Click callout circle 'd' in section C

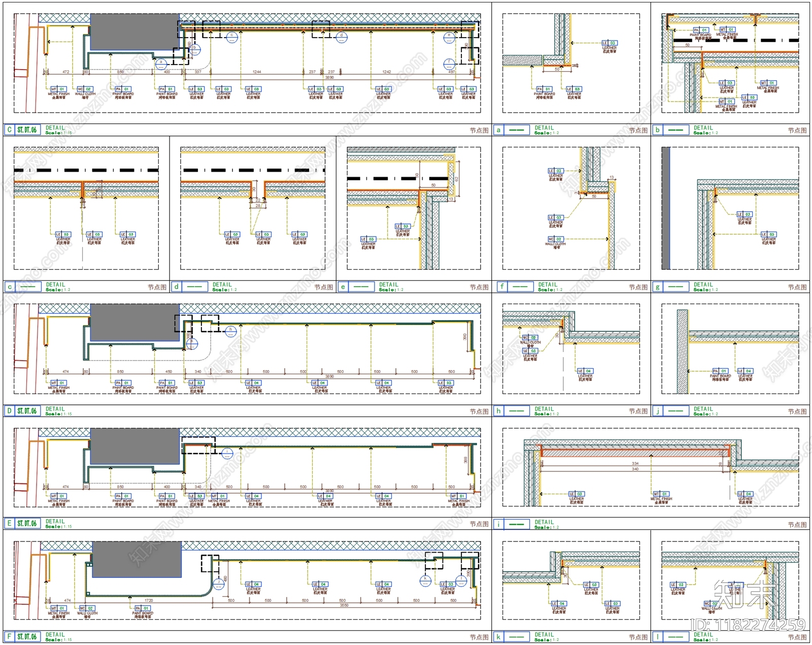coord(342,38)
